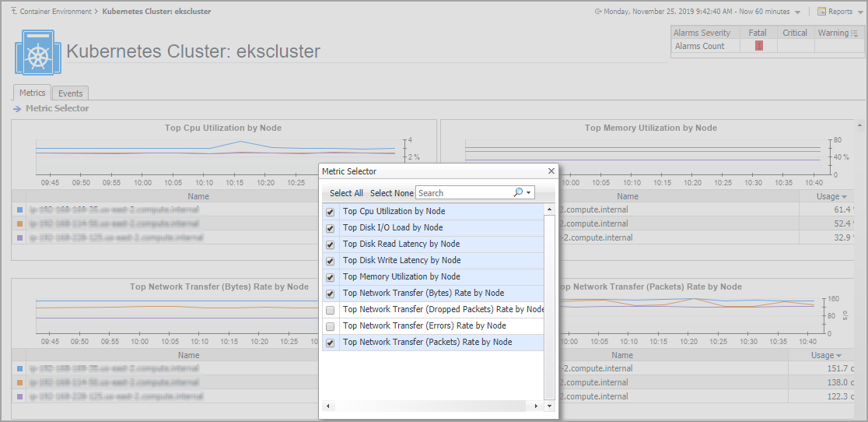Click the Reports icon in header

[821, 12]
